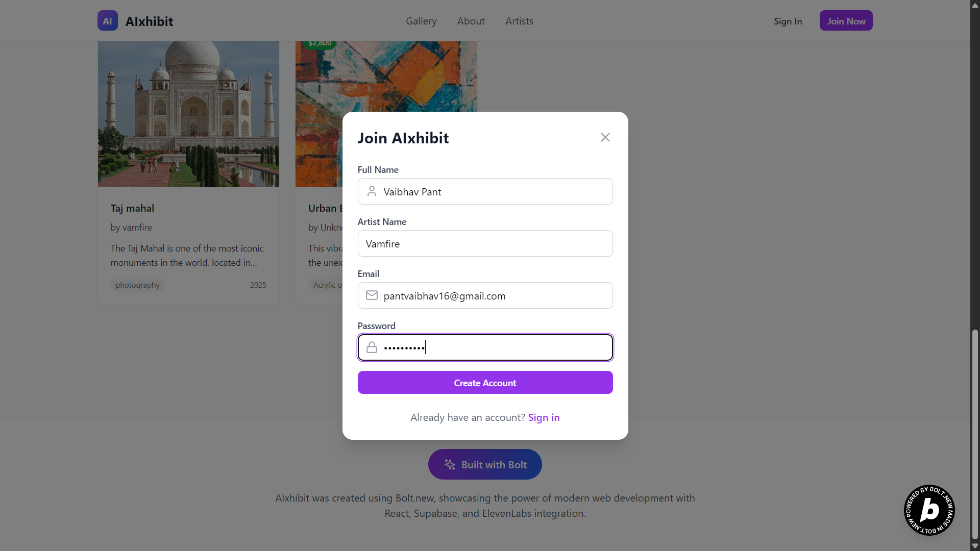This screenshot has width=980, height=551.
Task: Click the Powered by Bolt badge
Action: [929, 510]
